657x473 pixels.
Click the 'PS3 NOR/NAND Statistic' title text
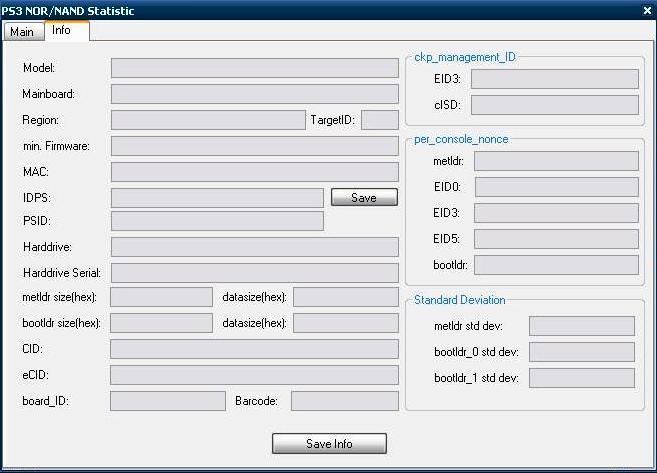click(x=68, y=11)
